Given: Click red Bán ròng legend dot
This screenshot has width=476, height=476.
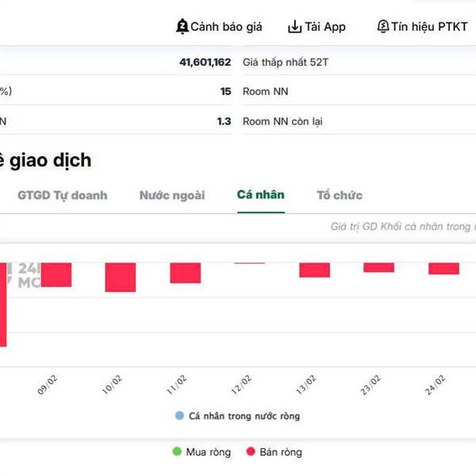Looking at the screenshot, I should [x=251, y=452].
